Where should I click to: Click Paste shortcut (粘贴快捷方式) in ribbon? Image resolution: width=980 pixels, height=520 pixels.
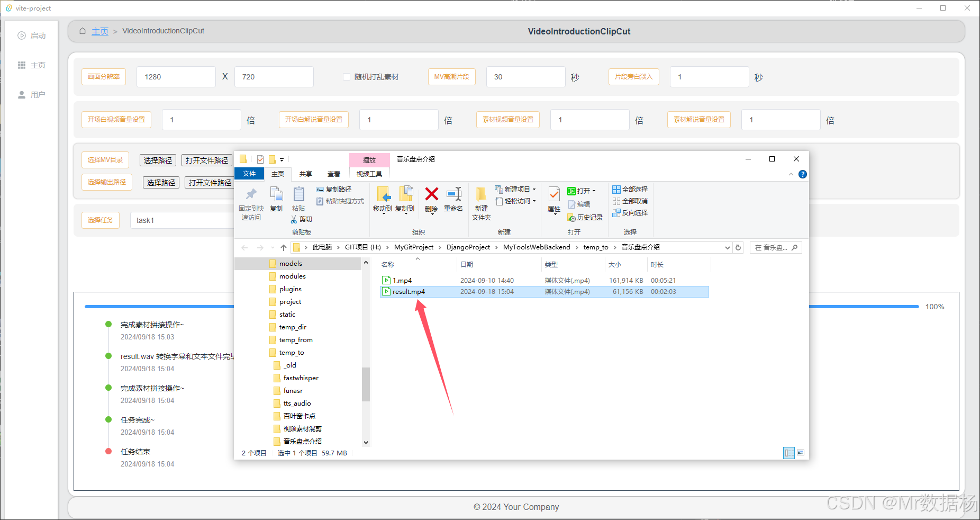pos(340,201)
